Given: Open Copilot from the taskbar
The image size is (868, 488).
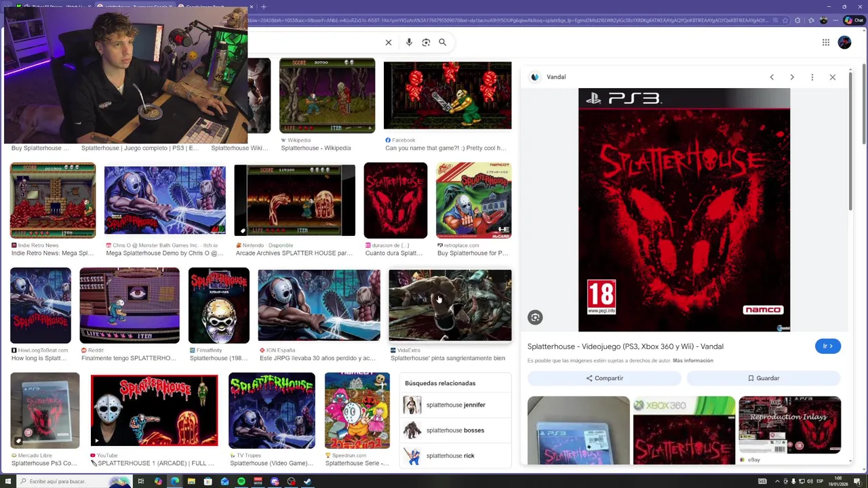Looking at the screenshot, I should coord(158,481).
